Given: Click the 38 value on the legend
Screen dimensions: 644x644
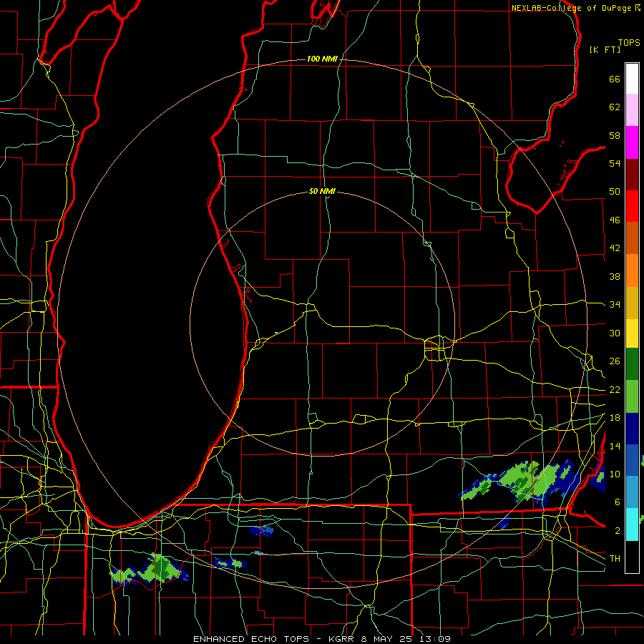Looking at the screenshot, I should pyautogui.click(x=615, y=276).
